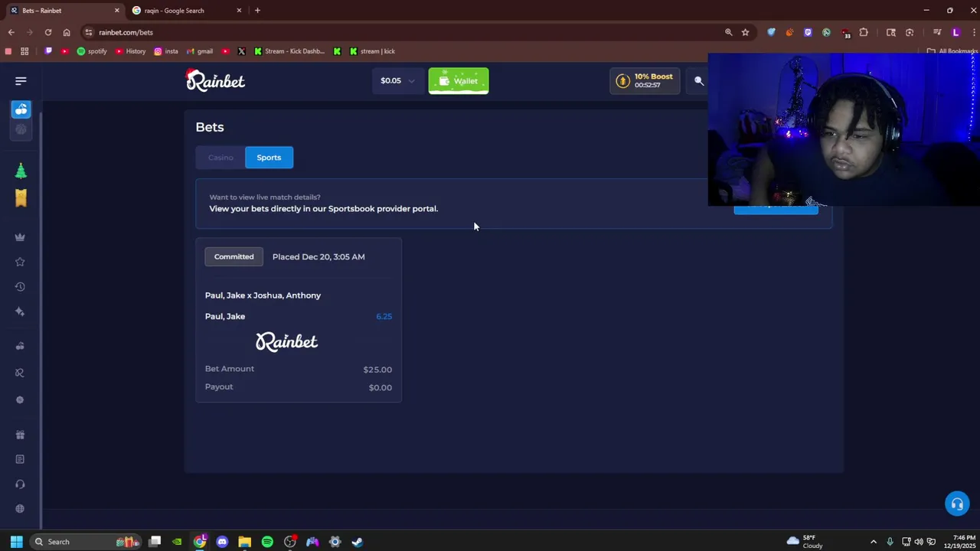The width and height of the screenshot is (980, 551).
Task: Open the taskbar weather widget
Action: pyautogui.click(x=804, y=542)
